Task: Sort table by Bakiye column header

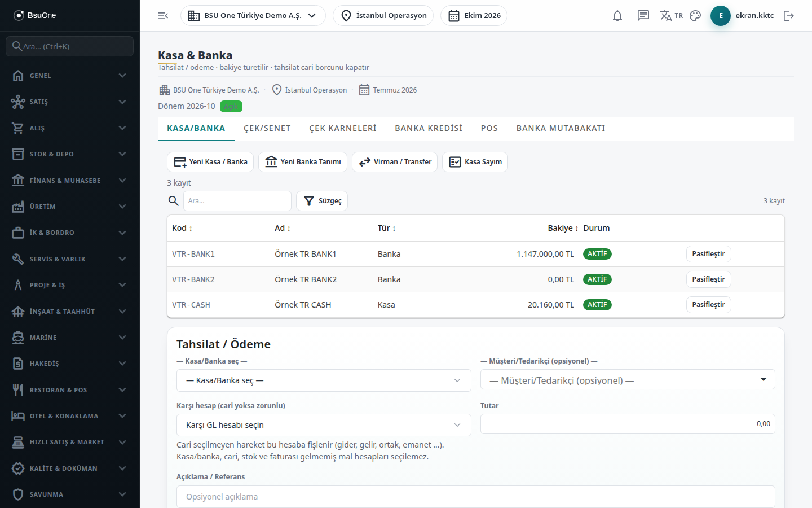Action: click(563, 228)
